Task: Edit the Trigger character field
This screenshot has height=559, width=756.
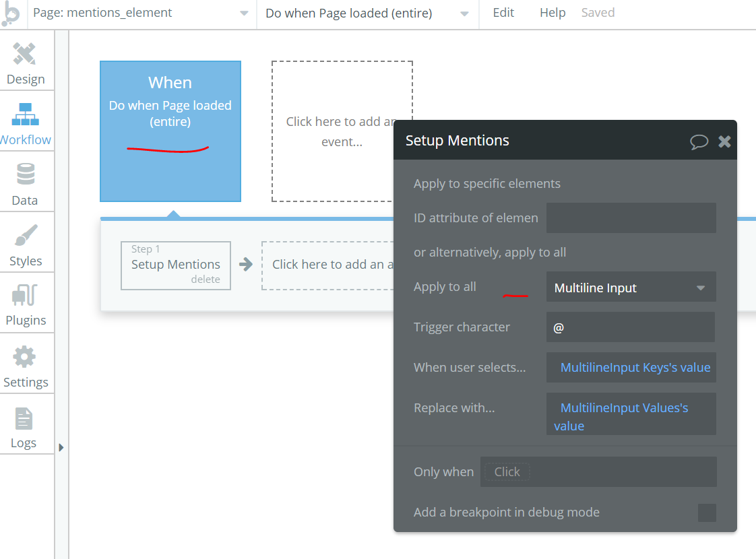Action: [x=631, y=327]
